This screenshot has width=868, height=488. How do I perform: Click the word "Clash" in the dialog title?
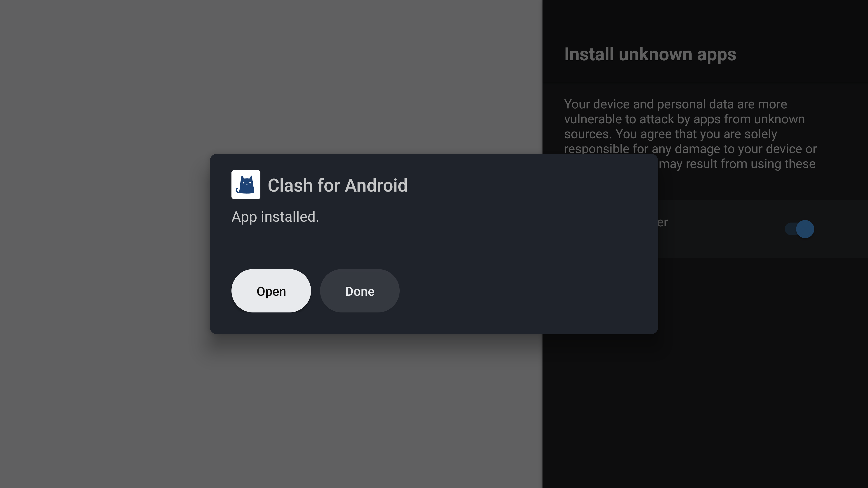pyautogui.click(x=290, y=185)
